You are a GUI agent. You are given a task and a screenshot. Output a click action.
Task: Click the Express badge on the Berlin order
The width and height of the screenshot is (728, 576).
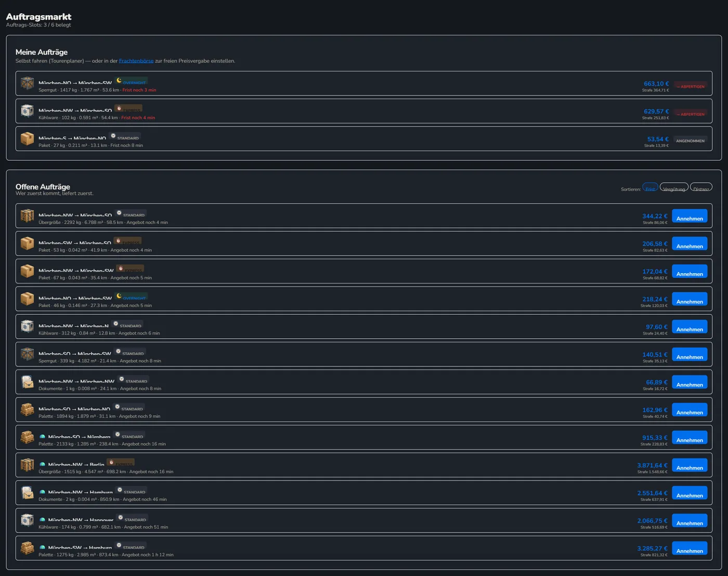pyautogui.click(x=121, y=463)
